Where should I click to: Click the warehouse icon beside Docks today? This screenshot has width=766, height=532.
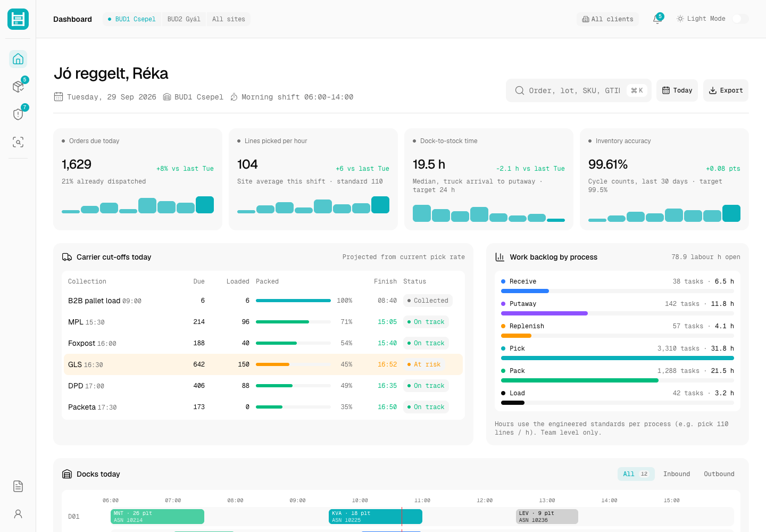click(x=67, y=474)
